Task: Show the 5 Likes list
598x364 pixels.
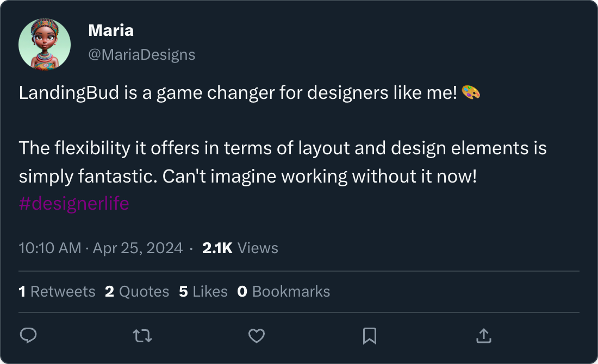Action: (x=203, y=292)
